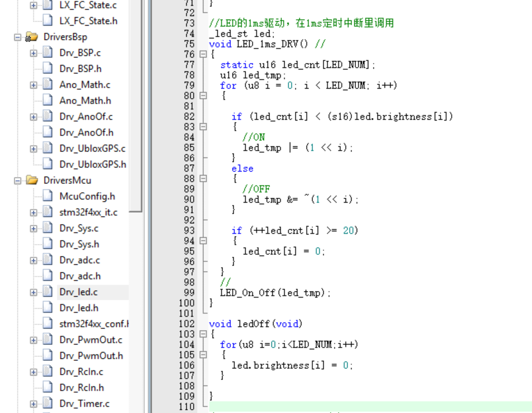
Task: Open Drv_Timer.c from the tree
Action: tap(84, 404)
